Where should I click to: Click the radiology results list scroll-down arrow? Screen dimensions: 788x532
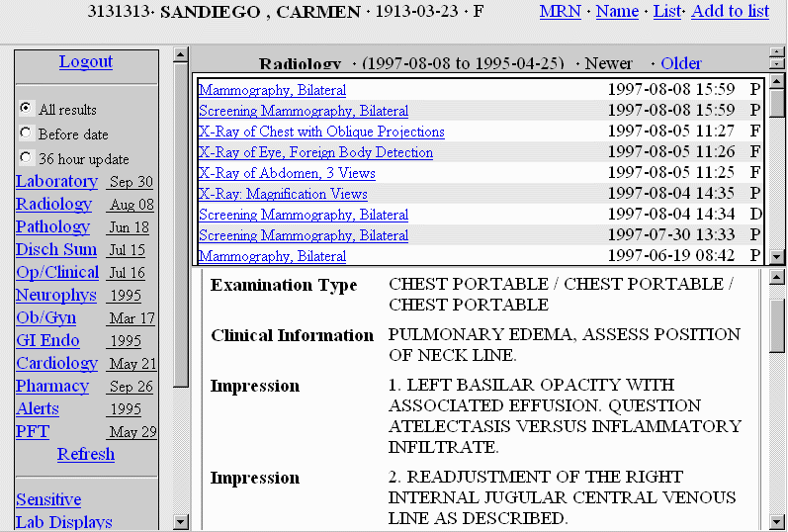tap(777, 257)
